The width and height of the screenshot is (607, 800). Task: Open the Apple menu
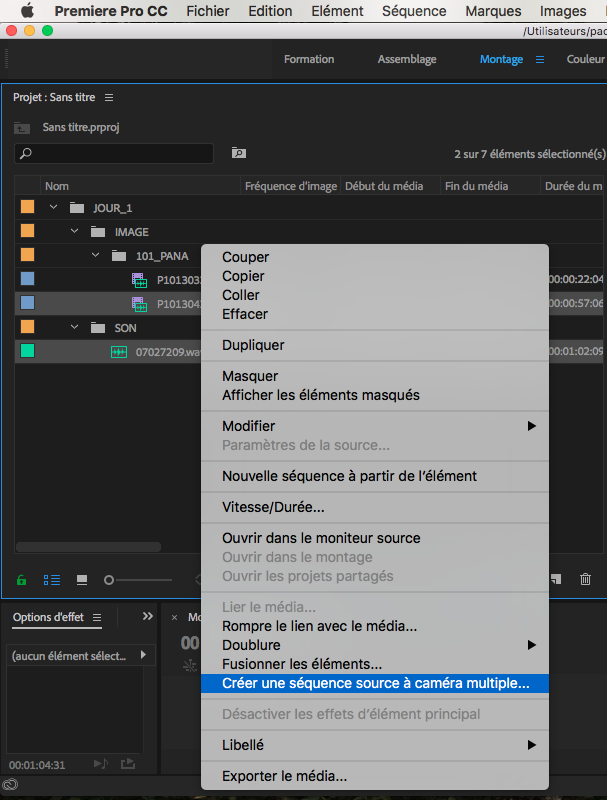[x=27, y=10]
